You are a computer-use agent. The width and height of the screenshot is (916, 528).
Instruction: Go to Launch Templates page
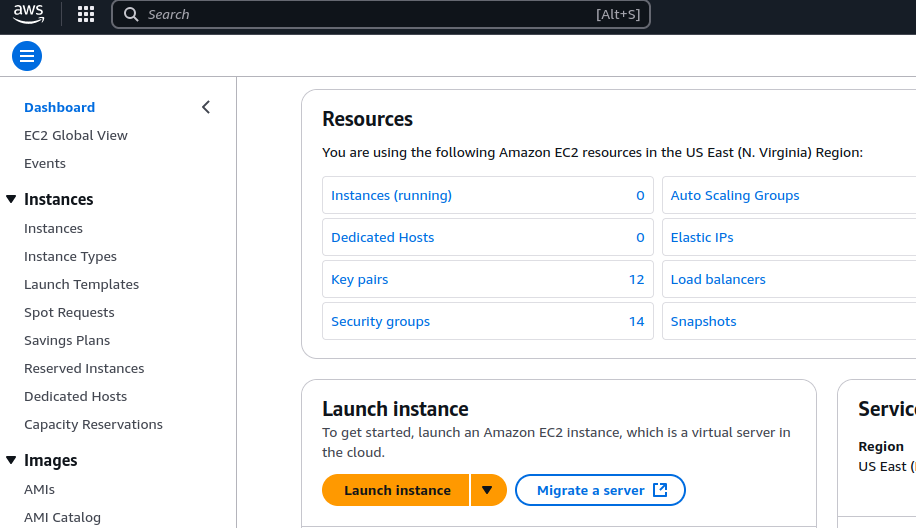pyautogui.click(x=81, y=284)
